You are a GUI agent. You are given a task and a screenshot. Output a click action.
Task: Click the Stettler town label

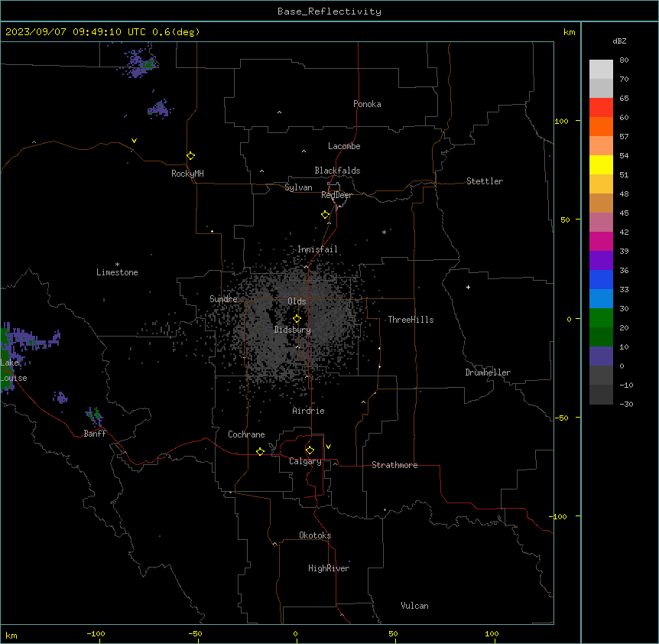point(485,181)
